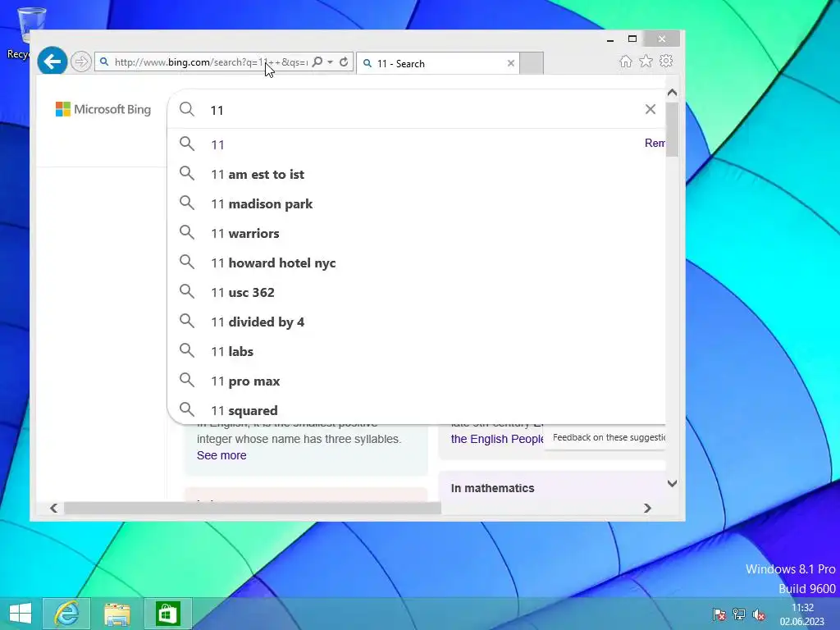840x630 pixels.
Task: Choose suggestion '11 pro max'
Action: click(245, 381)
